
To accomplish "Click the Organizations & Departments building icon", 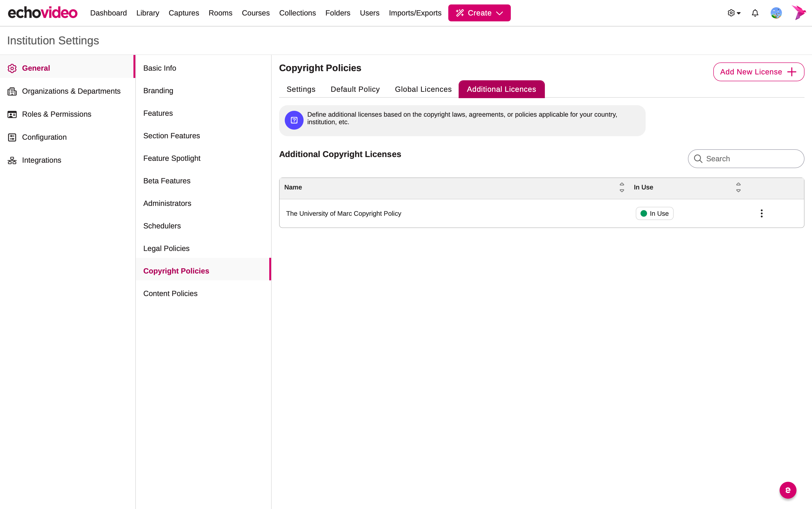I will click(x=12, y=91).
